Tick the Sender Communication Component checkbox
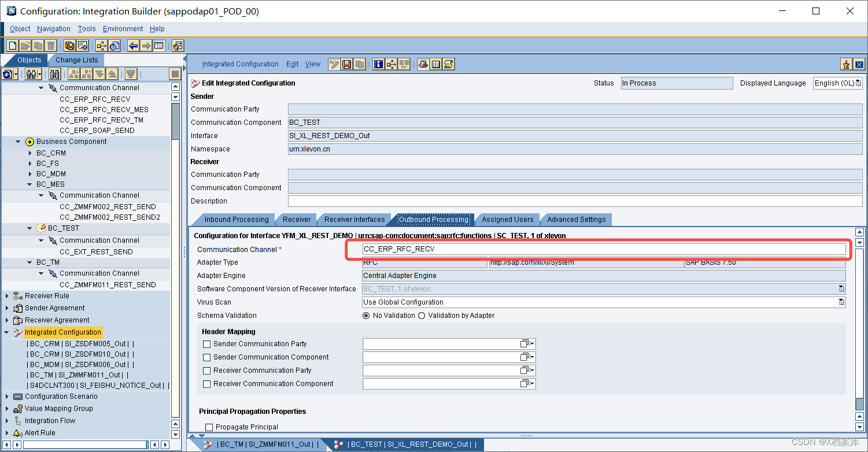Viewport: 868px width, 452px height. click(x=207, y=357)
